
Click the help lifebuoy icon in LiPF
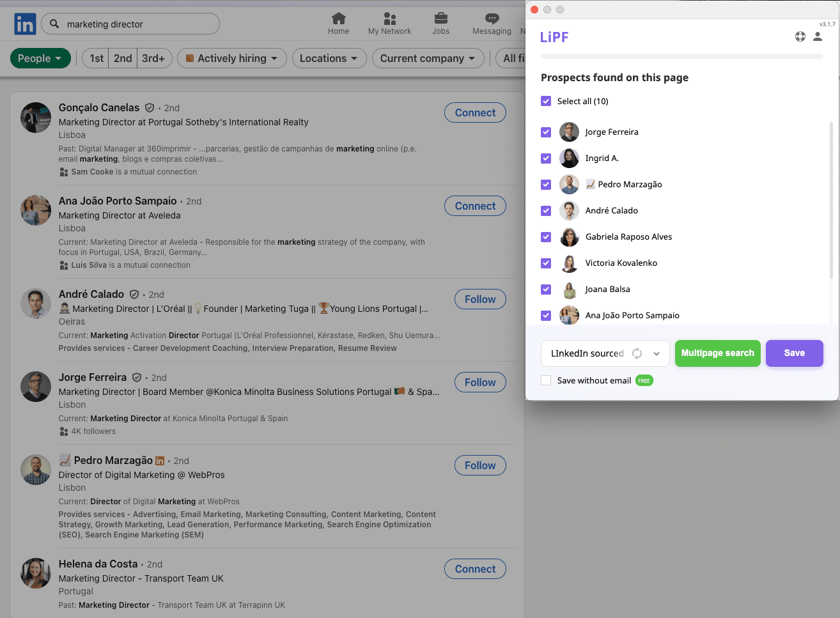[x=800, y=36]
